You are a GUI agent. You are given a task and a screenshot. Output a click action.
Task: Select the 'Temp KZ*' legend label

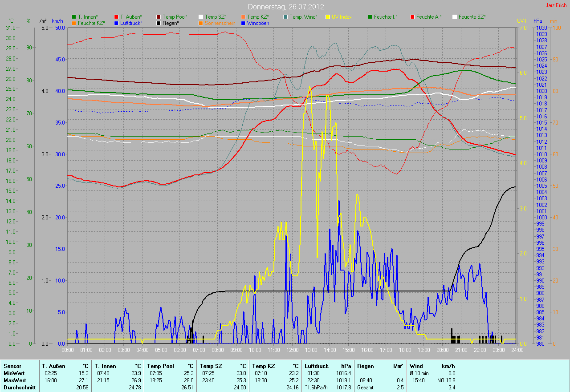click(x=258, y=17)
